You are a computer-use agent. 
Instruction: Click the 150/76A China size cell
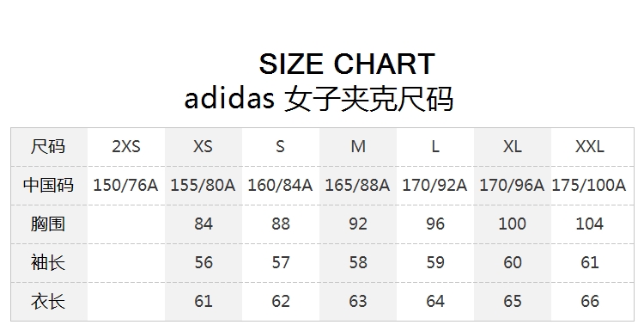coord(125,185)
